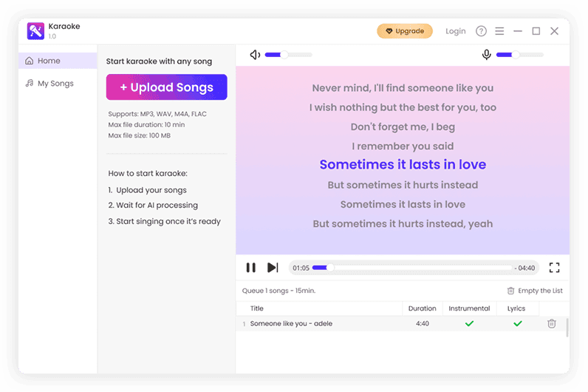Screen dimensions: 588x392
Task: Click lyric 'But sometimes it hurts instead, yeah'
Action: 403,224
